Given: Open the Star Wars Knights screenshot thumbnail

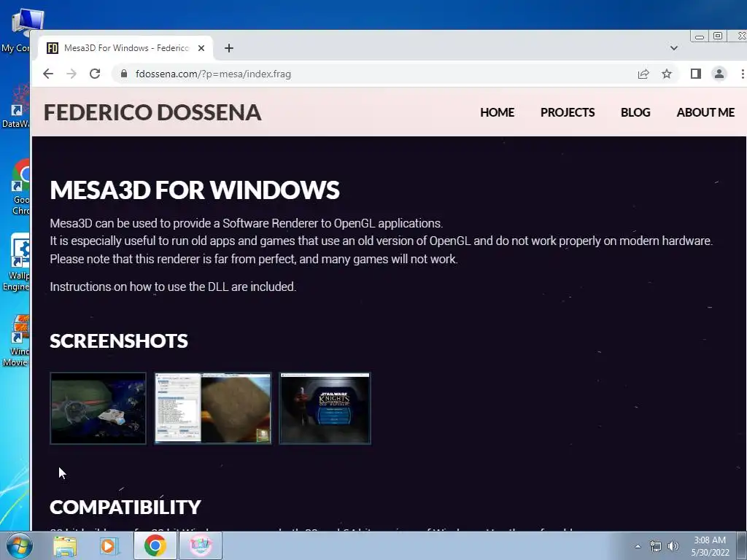Looking at the screenshot, I should (325, 408).
